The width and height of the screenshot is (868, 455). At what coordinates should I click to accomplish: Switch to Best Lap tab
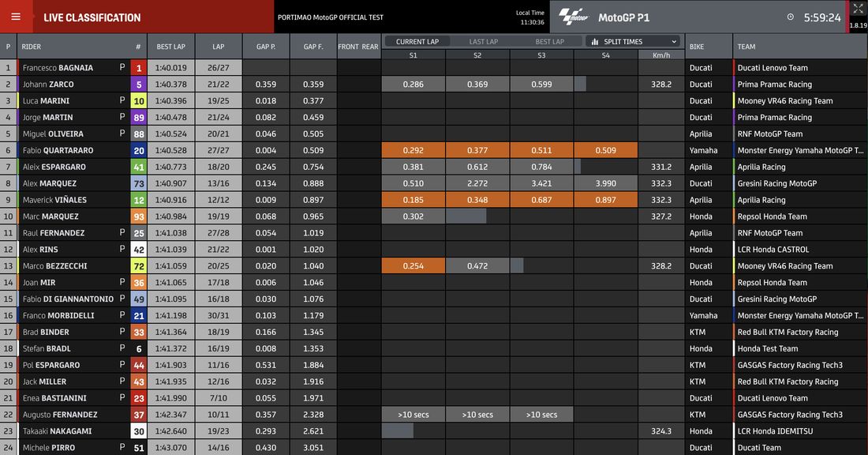[549, 42]
